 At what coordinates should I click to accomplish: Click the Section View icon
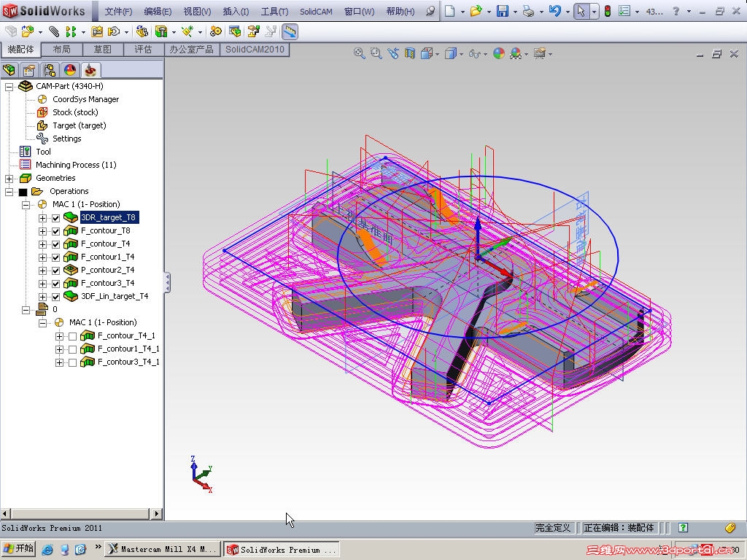click(409, 53)
